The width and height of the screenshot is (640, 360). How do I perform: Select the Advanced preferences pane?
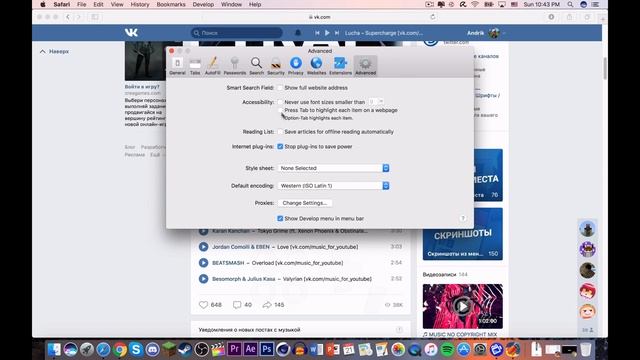pos(365,66)
